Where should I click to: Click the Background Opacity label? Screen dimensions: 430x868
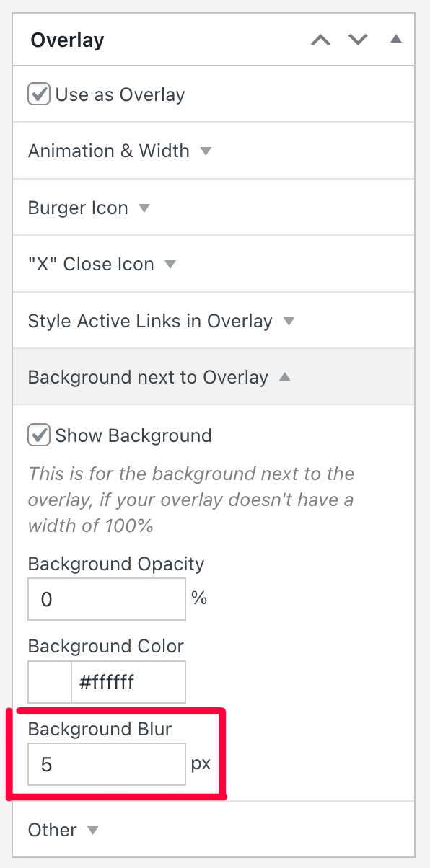[x=115, y=564]
